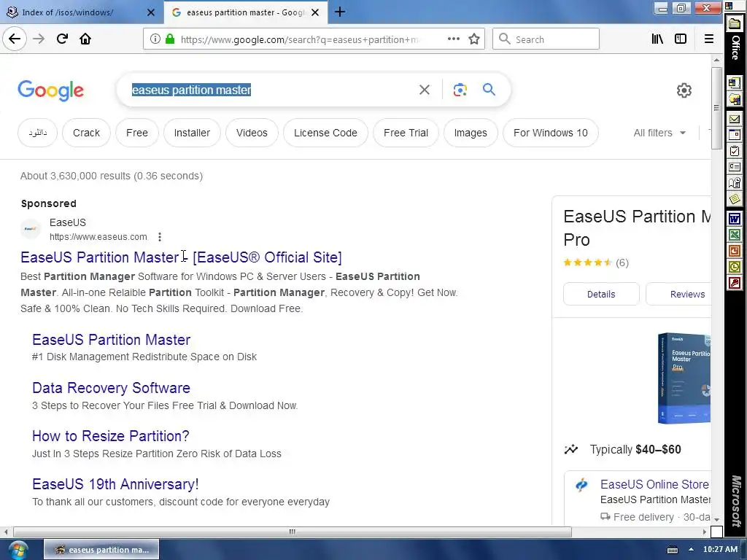This screenshot has height=560, width=747.
Task: Open page actions three-dot menu in address bar
Action: [454, 39]
